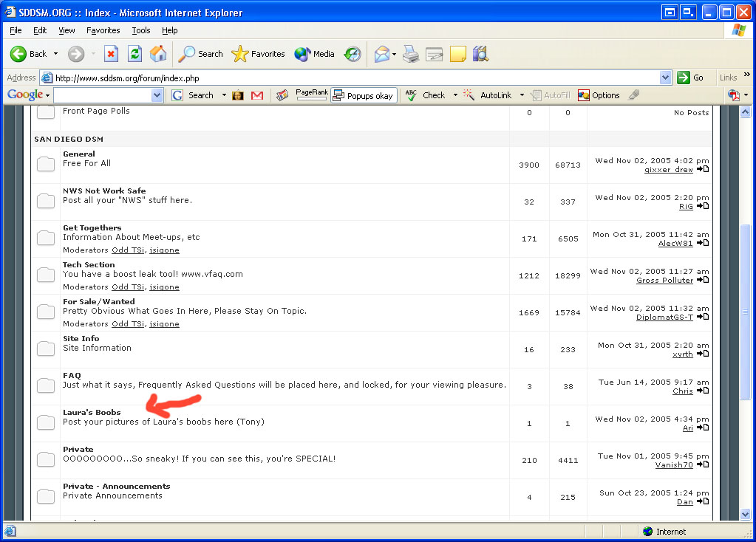Open the Tech Section forum link
Viewport: 756px width, 542px height.
click(89, 264)
